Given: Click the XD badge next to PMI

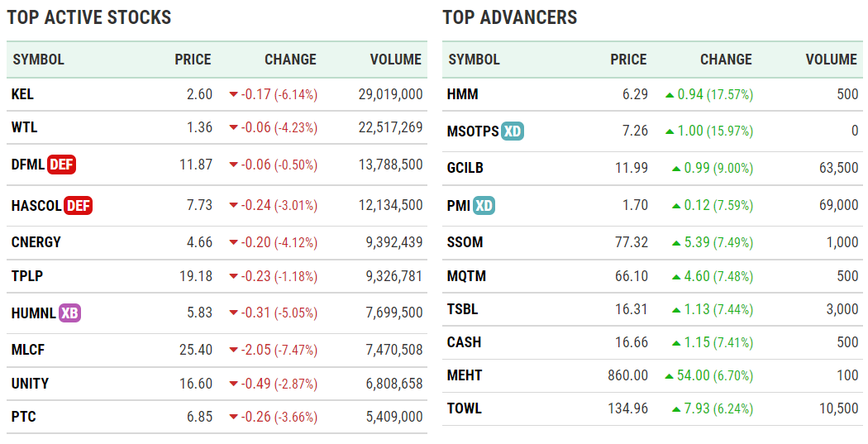Looking at the screenshot, I should point(484,206).
